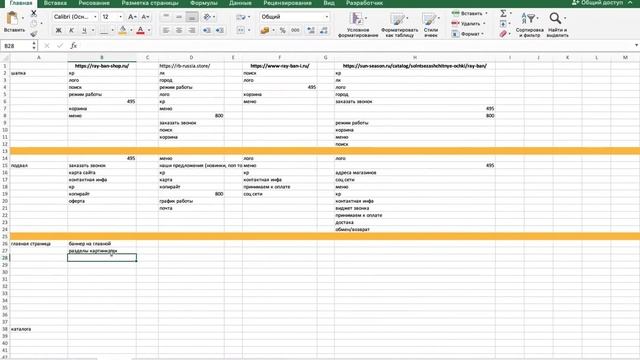Open the 'Формат' cells dropdown
Screen dimensions: 640x360
[x=468, y=34]
